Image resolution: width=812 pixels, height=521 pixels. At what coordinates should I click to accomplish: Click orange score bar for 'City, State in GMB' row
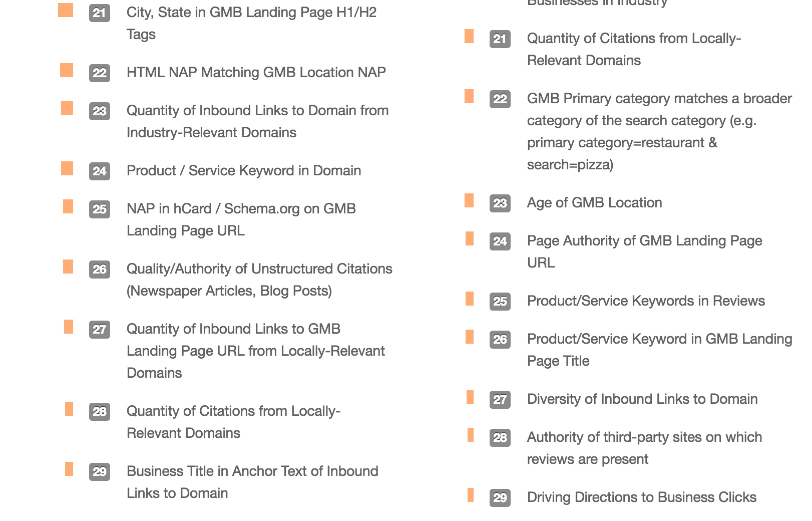click(66, 10)
